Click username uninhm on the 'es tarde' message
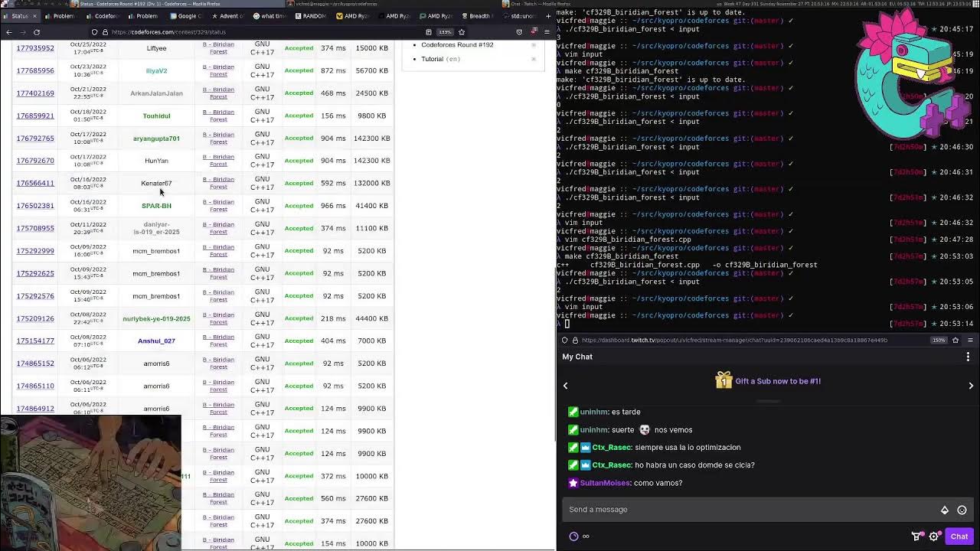This screenshot has height=551, width=980. pyautogui.click(x=593, y=412)
